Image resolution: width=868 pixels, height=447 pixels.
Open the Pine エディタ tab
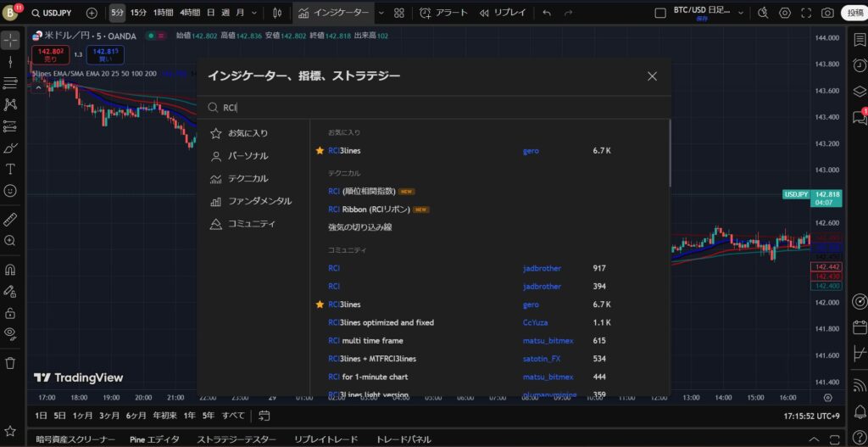154,439
